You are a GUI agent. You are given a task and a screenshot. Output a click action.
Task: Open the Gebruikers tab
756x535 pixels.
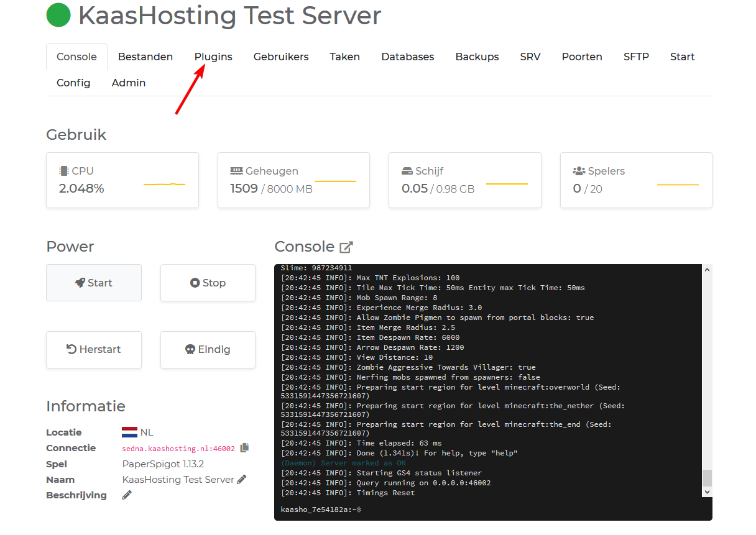[x=281, y=57]
